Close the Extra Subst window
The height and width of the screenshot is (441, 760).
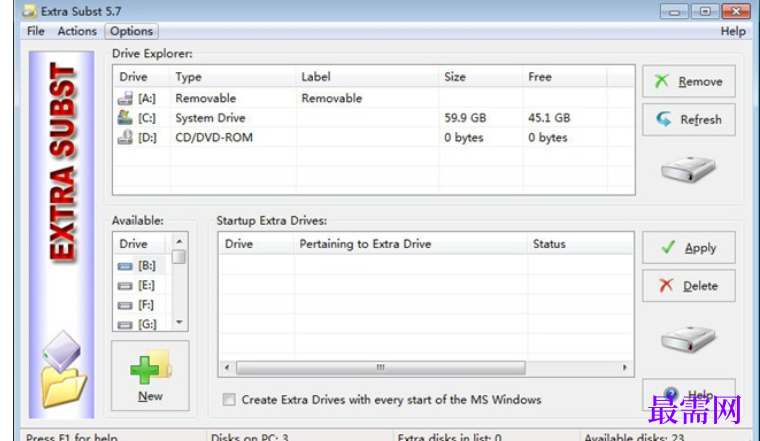tap(736, 11)
